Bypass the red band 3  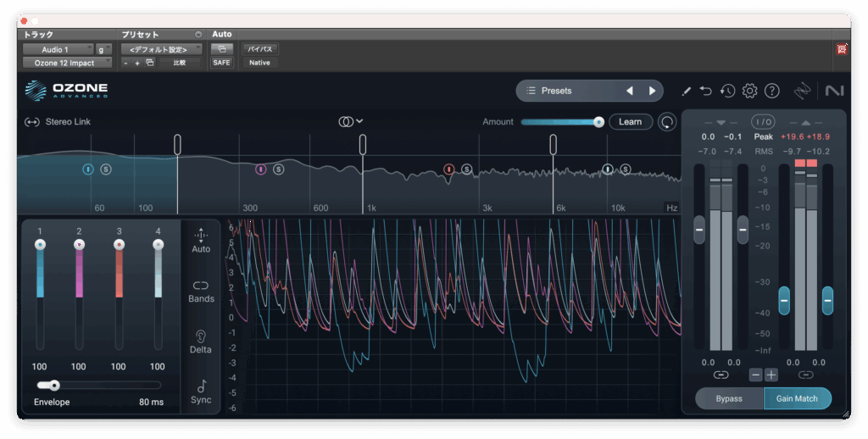click(448, 169)
